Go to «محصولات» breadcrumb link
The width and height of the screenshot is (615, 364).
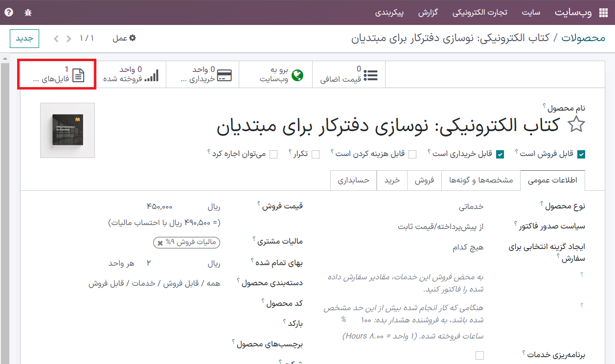coord(583,38)
